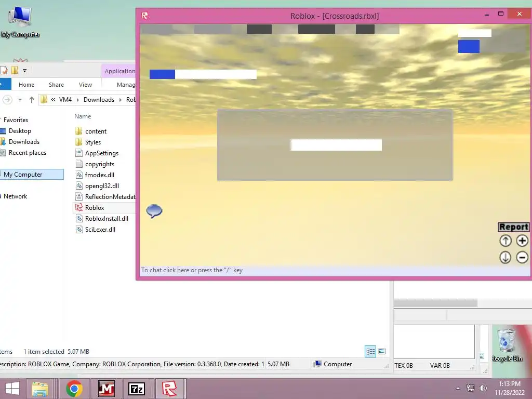532x399 pixels.
Task: Switch to Details view icon in Explorer
Action: coord(370,352)
